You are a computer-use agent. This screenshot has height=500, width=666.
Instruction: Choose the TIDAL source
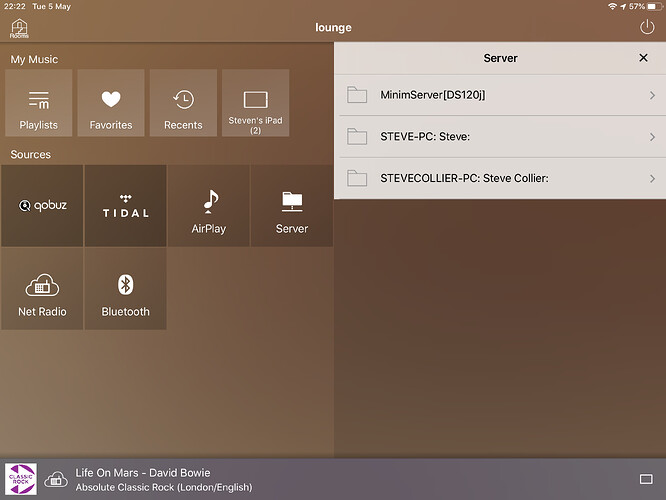click(125, 206)
